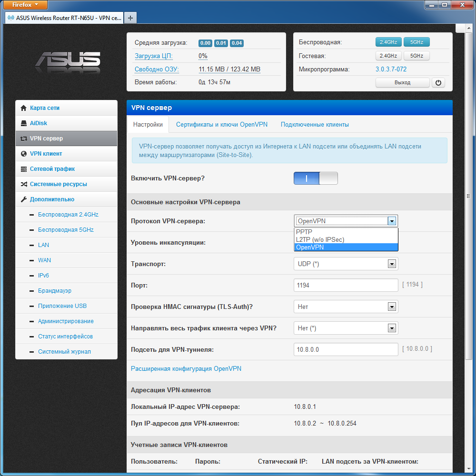476x476 pixels.
Task: Go to Беспроводная 5GHz settings
Action: 66,230
